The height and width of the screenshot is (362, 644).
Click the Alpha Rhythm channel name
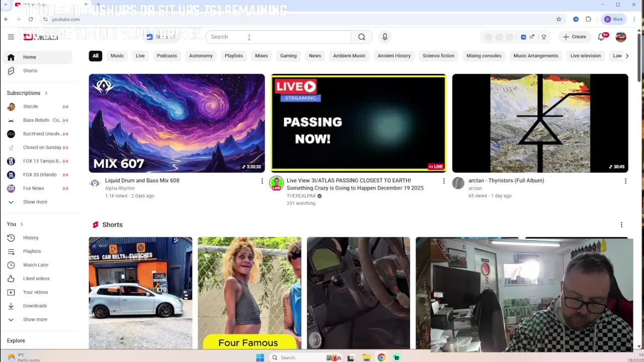tap(120, 188)
